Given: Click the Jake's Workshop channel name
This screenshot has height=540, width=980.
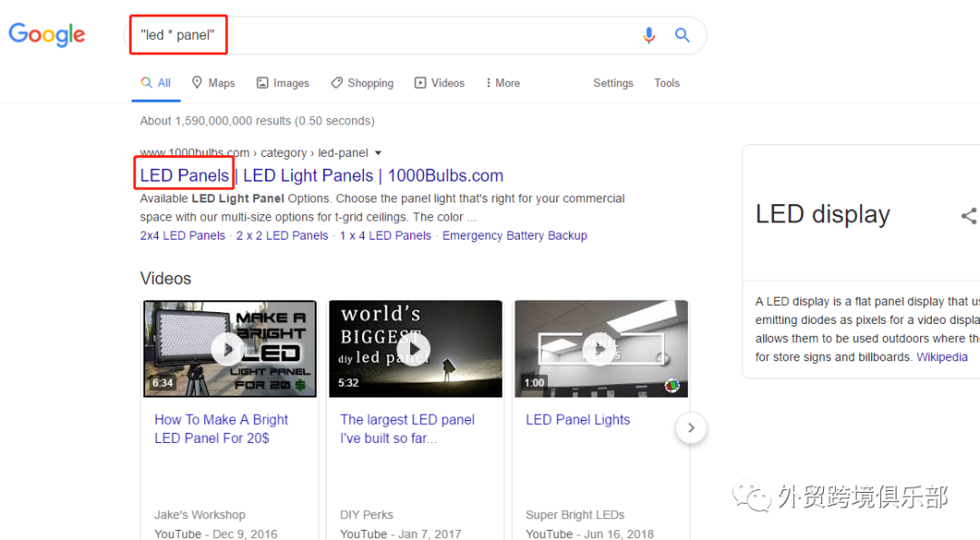Looking at the screenshot, I should (200, 515).
